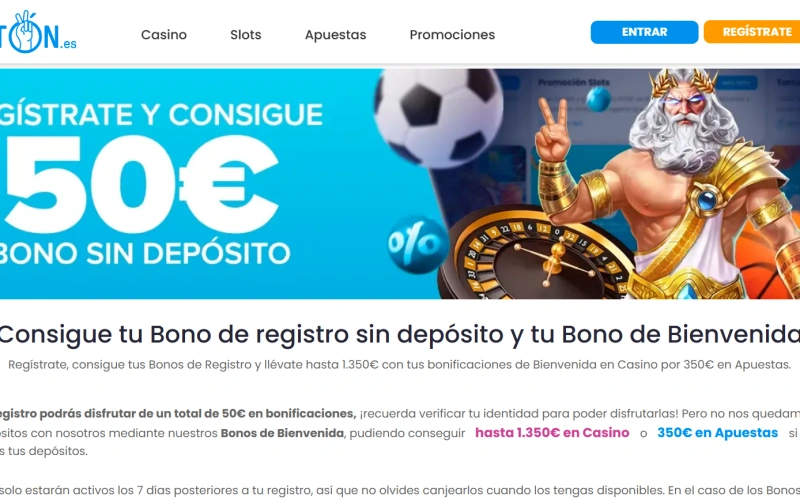
Task: Open the Promociones page
Action: 452,35
